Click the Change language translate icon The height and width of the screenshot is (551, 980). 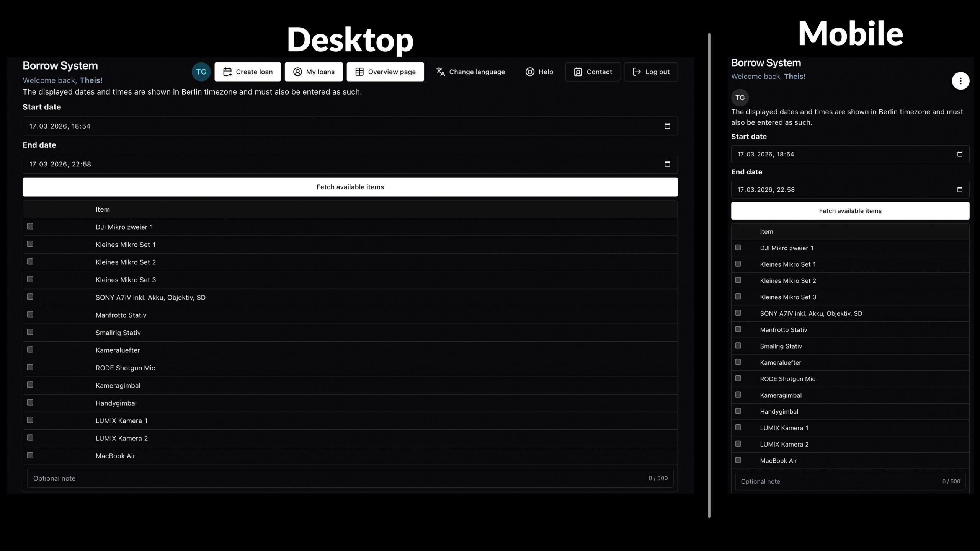441,72
